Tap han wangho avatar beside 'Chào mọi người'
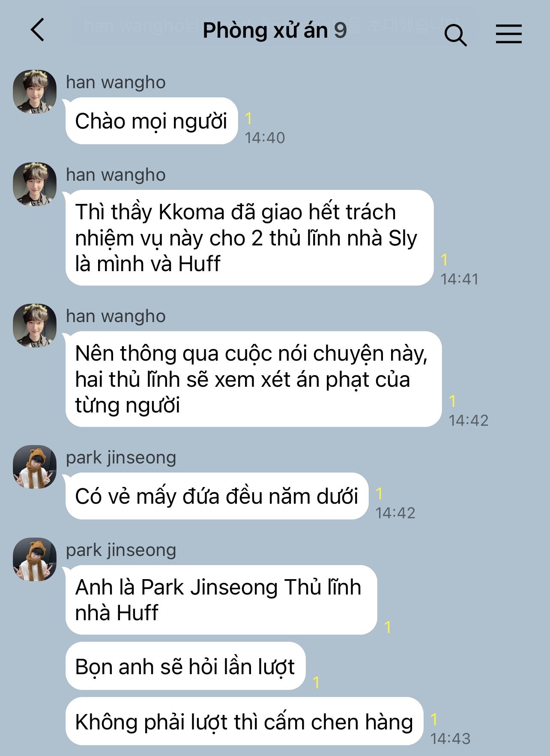550x756 pixels. 35,92
